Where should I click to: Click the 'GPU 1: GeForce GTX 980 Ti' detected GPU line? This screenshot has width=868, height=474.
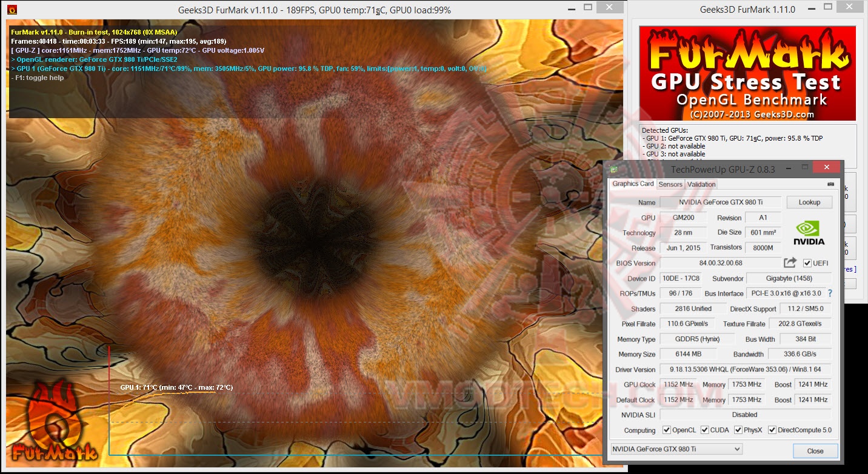[x=733, y=138]
